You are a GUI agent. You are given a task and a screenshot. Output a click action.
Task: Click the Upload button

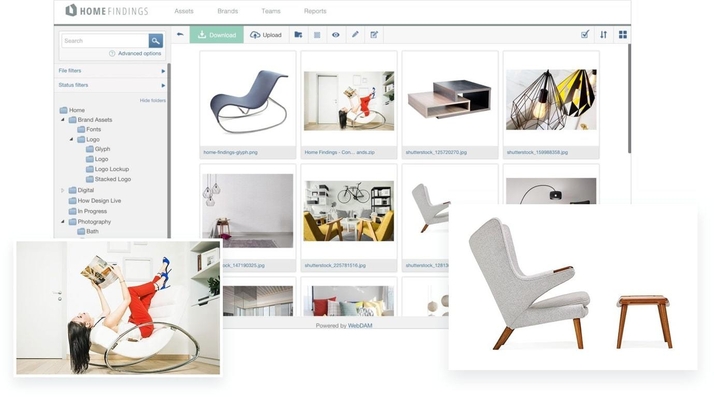[266, 35]
